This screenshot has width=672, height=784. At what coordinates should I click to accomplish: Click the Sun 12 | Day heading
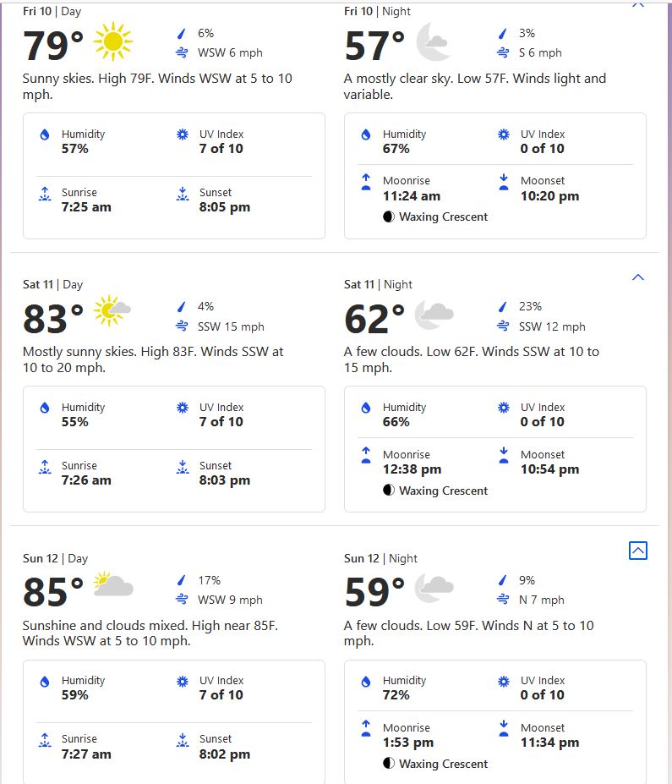click(x=55, y=558)
